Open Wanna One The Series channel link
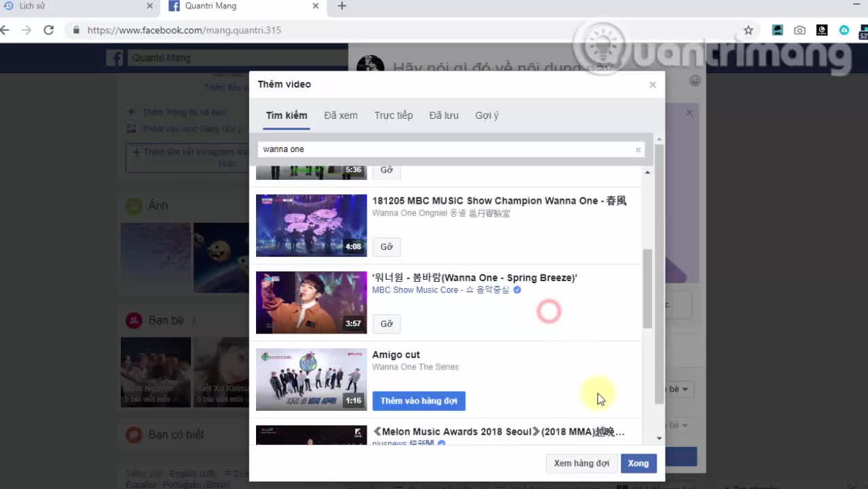Image resolution: width=868 pixels, height=489 pixels. click(x=416, y=367)
